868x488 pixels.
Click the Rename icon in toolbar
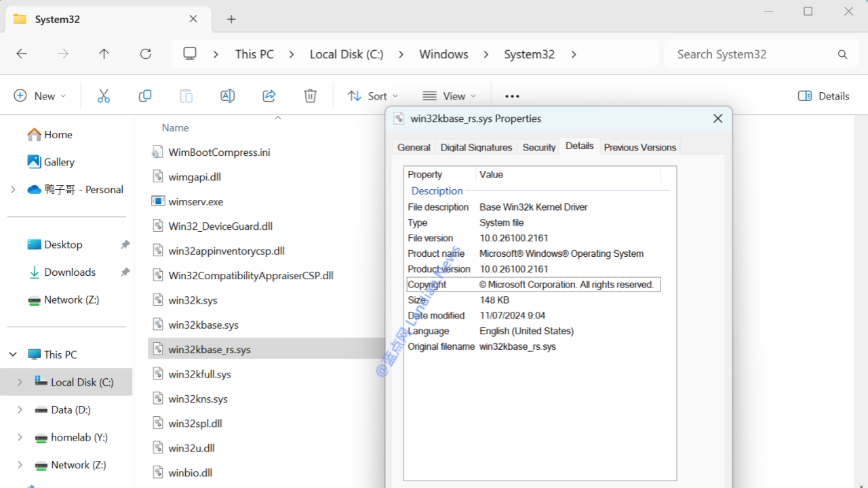(228, 96)
